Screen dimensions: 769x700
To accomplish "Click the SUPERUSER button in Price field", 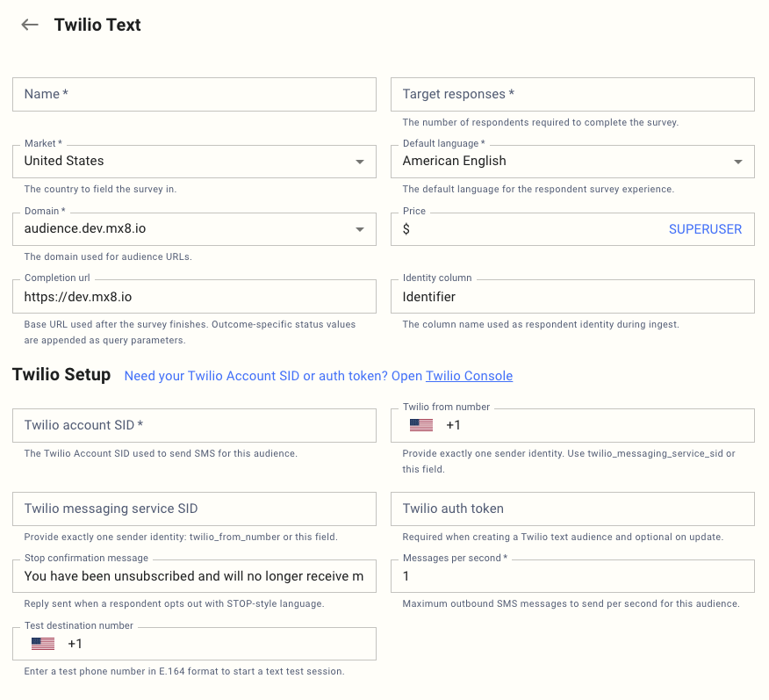I will point(705,229).
